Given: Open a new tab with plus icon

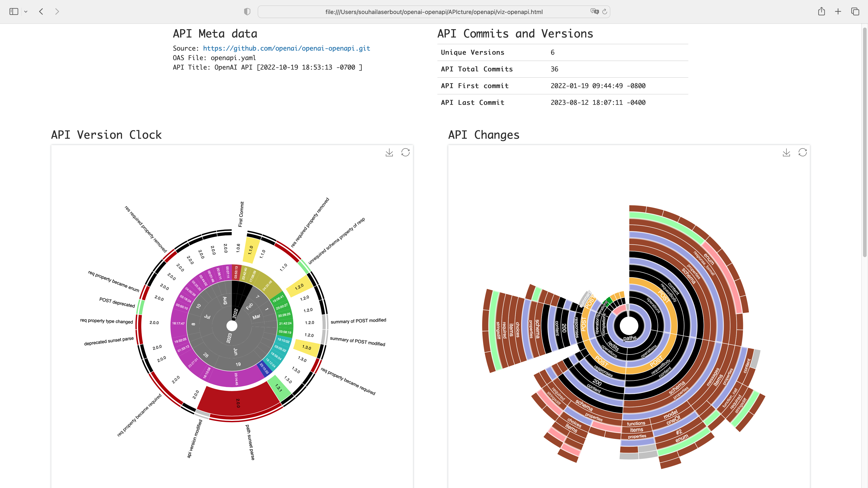Looking at the screenshot, I should (838, 12).
